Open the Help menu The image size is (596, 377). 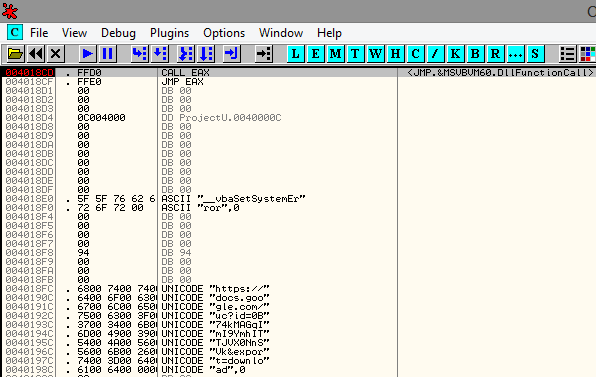pos(329,33)
